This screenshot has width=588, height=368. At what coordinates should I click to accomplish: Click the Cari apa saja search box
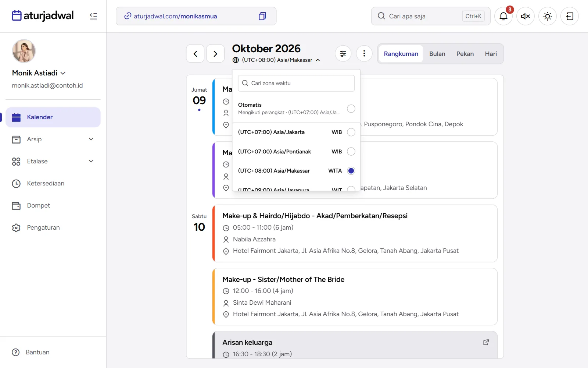pos(431,16)
